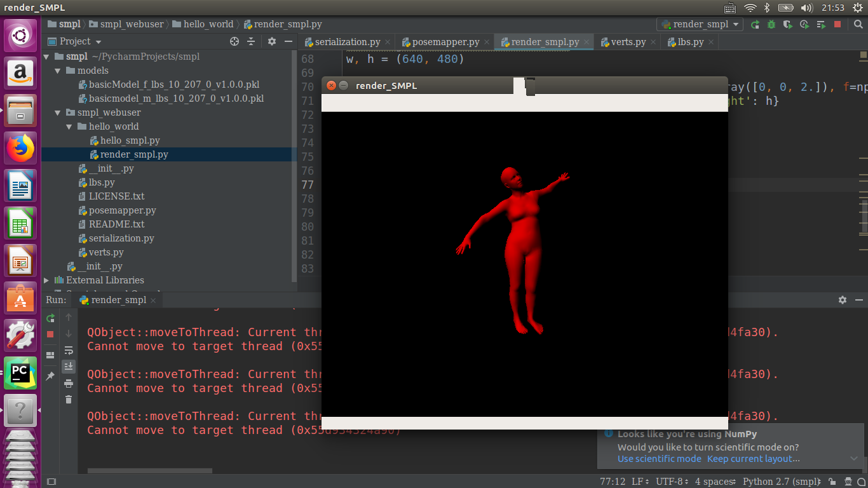Image resolution: width=868 pixels, height=488 pixels.
Task: Open the PyCharm icon in the dock
Action: 20,373
